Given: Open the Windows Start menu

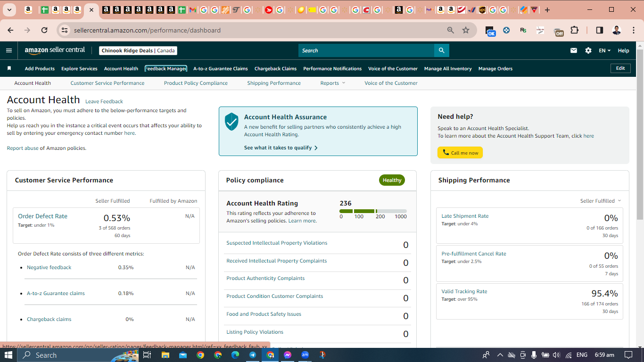Looking at the screenshot, I should [x=8, y=355].
